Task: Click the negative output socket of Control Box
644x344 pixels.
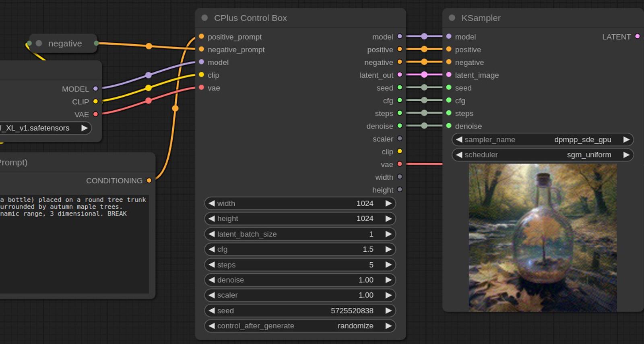Action: tap(400, 62)
